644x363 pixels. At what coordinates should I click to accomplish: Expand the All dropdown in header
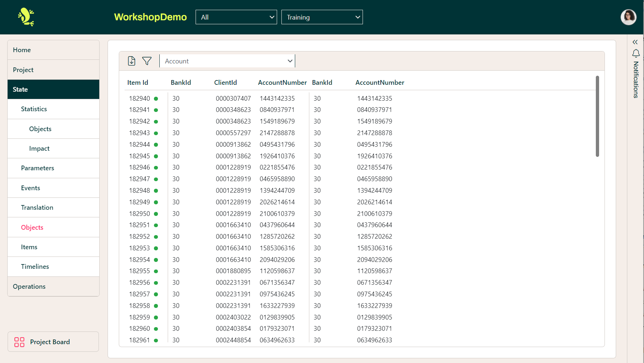click(236, 17)
